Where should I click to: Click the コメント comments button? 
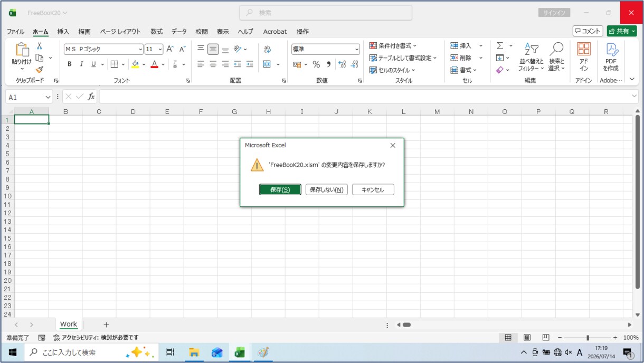point(588,31)
